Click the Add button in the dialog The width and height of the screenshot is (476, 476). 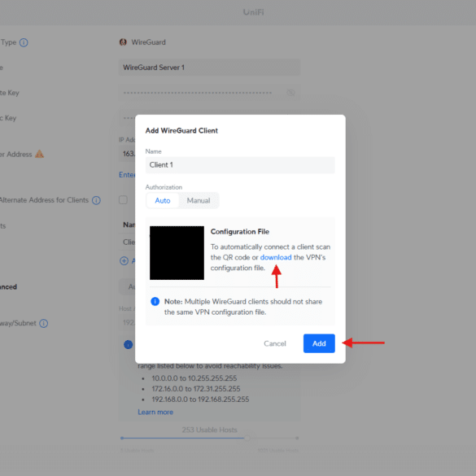pyautogui.click(x=319, y=343)
